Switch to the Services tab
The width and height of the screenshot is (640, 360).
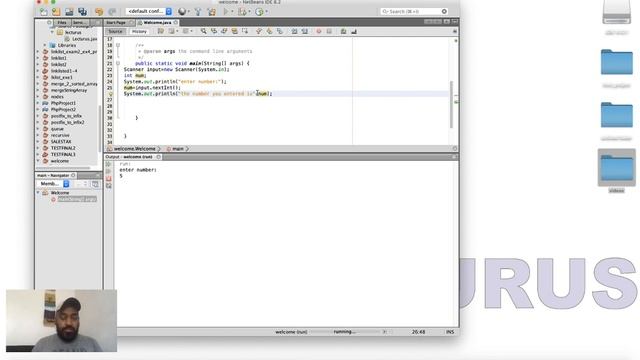click(x=79, y=22)
